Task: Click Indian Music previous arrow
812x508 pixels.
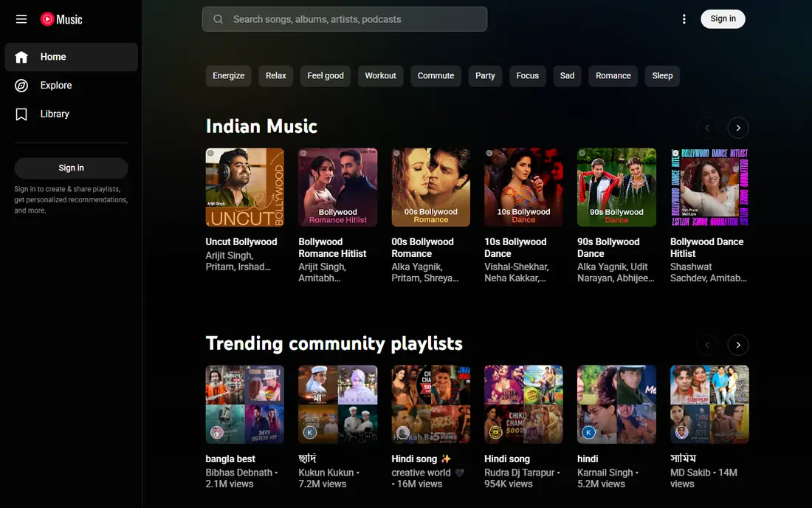Action: coord(707,128)
